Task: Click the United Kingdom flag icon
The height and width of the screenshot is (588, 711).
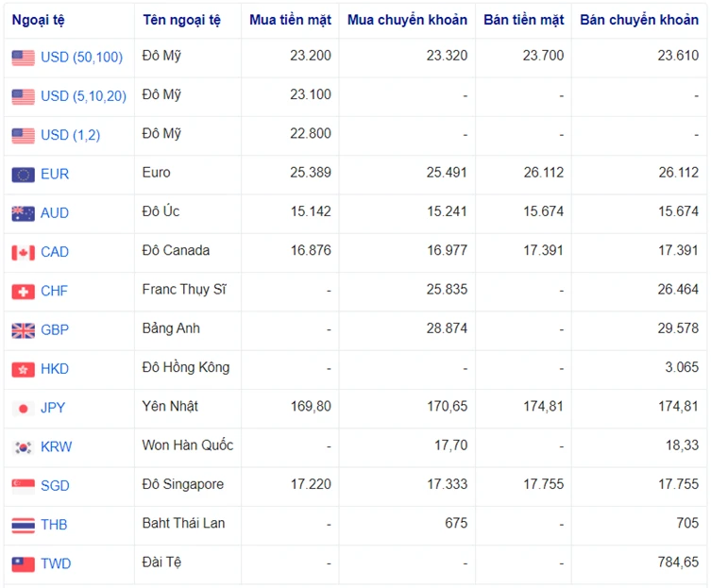Action: point(24,330)
